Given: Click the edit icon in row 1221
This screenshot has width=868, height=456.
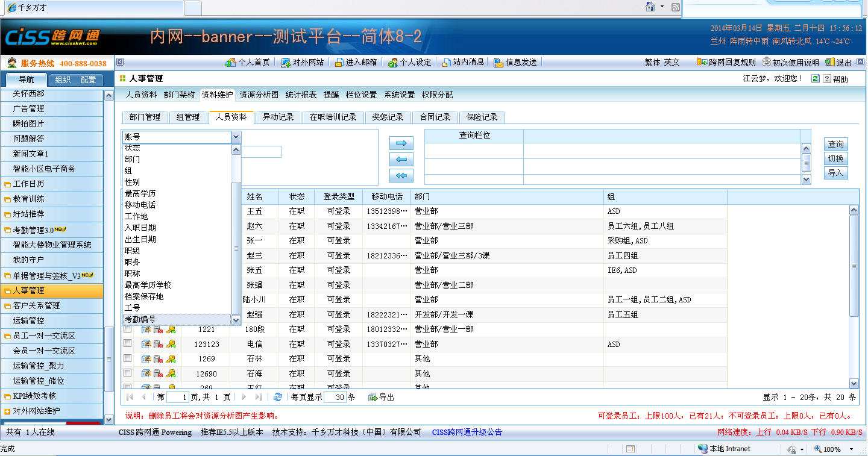Looking at the screenshot, I should 146,330.
